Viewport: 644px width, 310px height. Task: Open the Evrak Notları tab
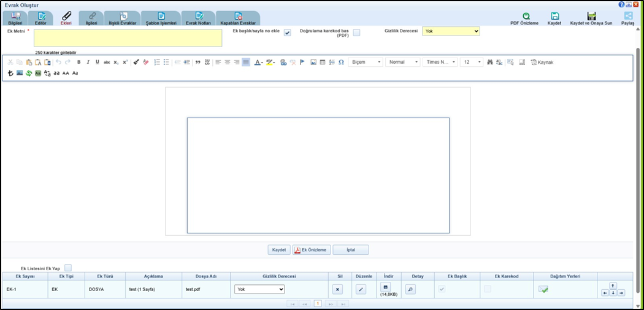(199, 19)
